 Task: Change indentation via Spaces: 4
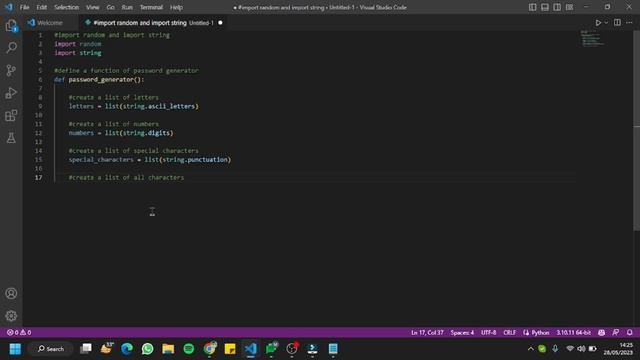[x=462, y=333]
